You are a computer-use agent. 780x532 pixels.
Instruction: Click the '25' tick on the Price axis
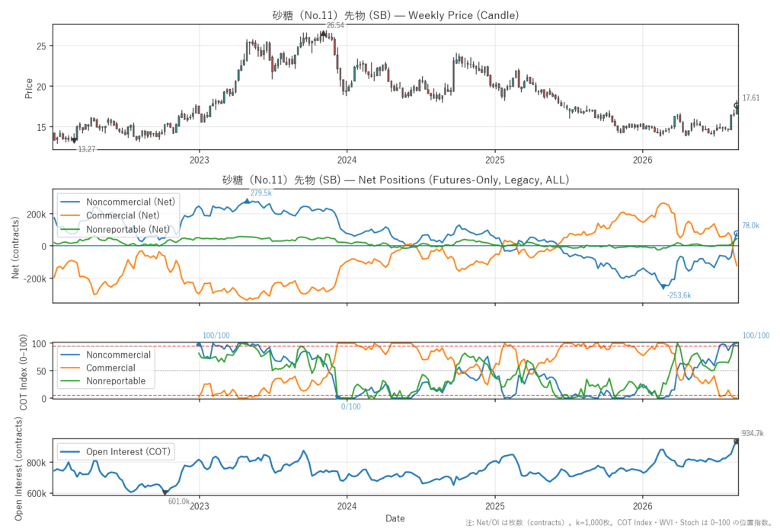42,46
